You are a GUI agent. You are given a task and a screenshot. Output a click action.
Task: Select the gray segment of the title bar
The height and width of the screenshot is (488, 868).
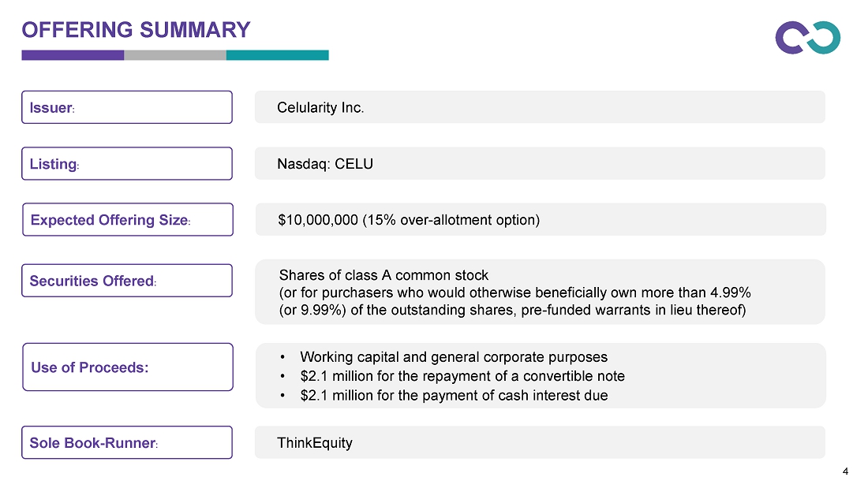point(175,55)
